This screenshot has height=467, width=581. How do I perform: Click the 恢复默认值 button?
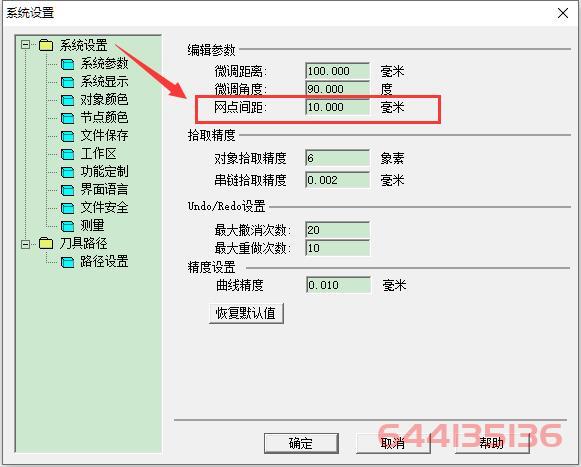coord(246,314)
